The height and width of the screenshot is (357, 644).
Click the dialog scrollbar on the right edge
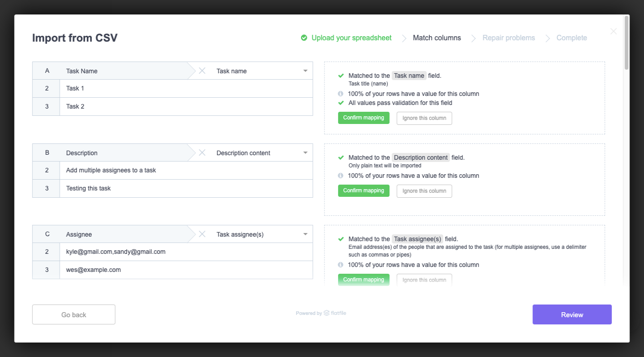(x=626, y=41)
